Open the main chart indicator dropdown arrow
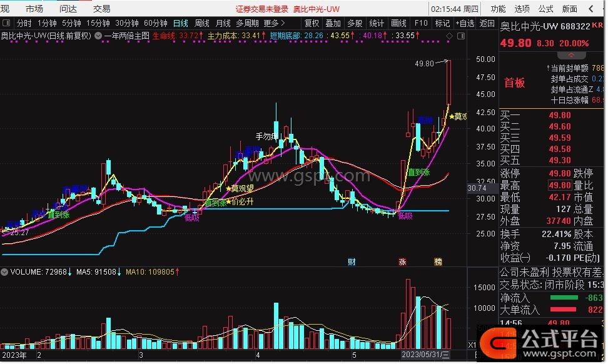The height and width of the screenshot is (364, 608). coord(98,36)
